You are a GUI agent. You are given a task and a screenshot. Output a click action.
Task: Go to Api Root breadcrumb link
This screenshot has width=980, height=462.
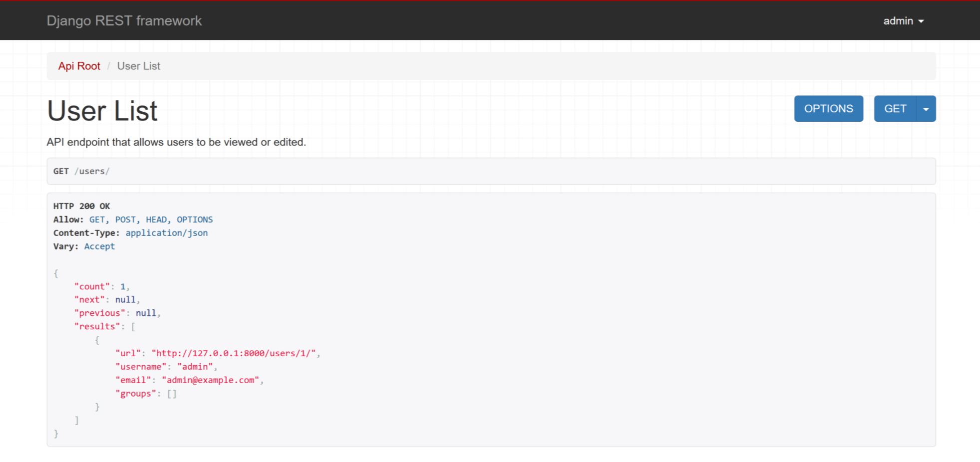79,66
